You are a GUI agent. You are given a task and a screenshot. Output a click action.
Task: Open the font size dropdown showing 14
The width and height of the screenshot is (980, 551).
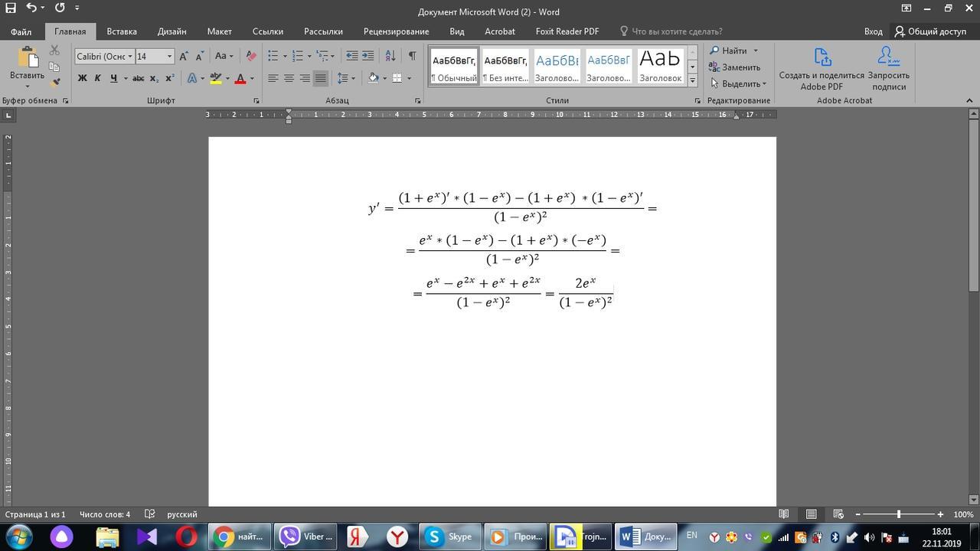click(169, 57)
